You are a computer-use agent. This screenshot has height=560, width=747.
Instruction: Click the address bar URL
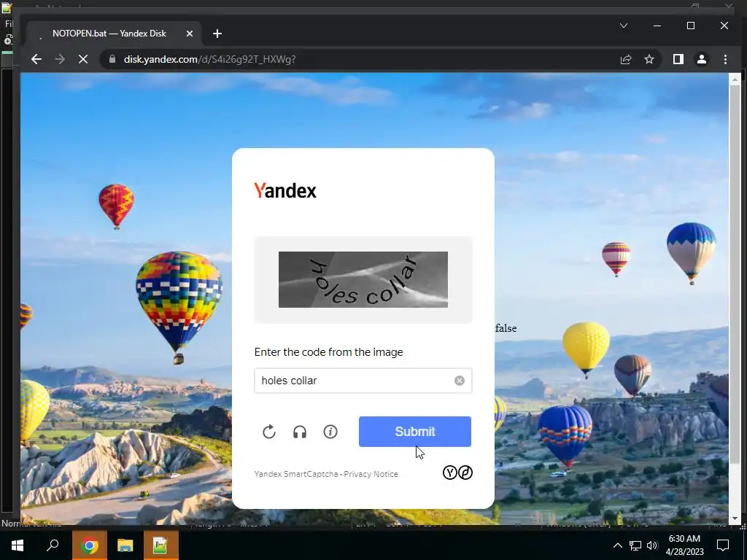click(209, 59)
